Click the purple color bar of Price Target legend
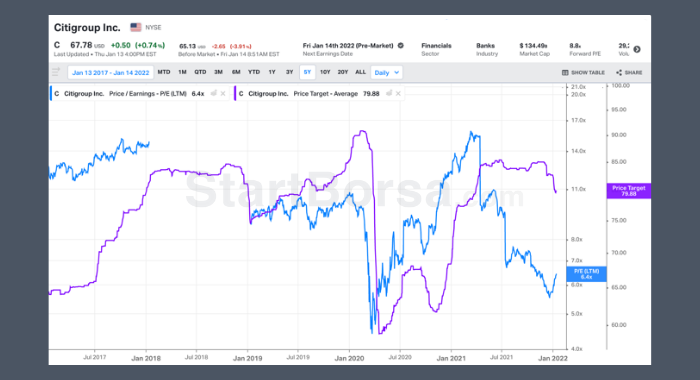This screenshot has width=700, height=380. [235, 93]
